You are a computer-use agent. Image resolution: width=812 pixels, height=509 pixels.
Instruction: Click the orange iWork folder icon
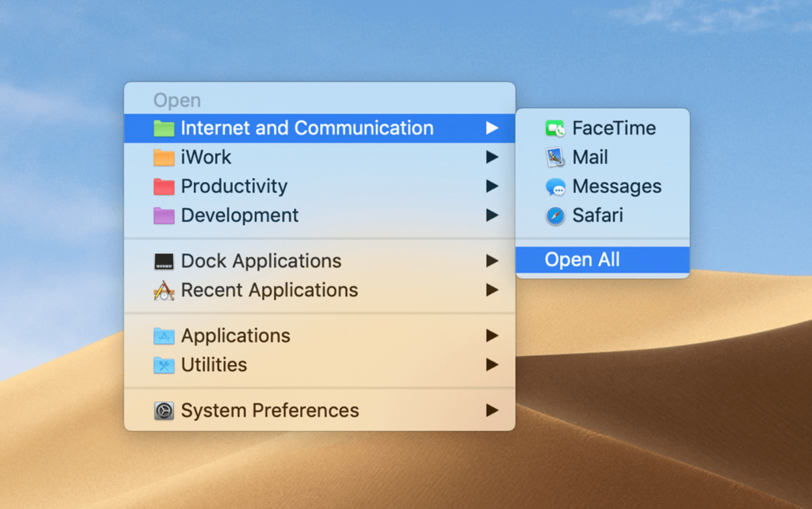(x=164, y=157)
